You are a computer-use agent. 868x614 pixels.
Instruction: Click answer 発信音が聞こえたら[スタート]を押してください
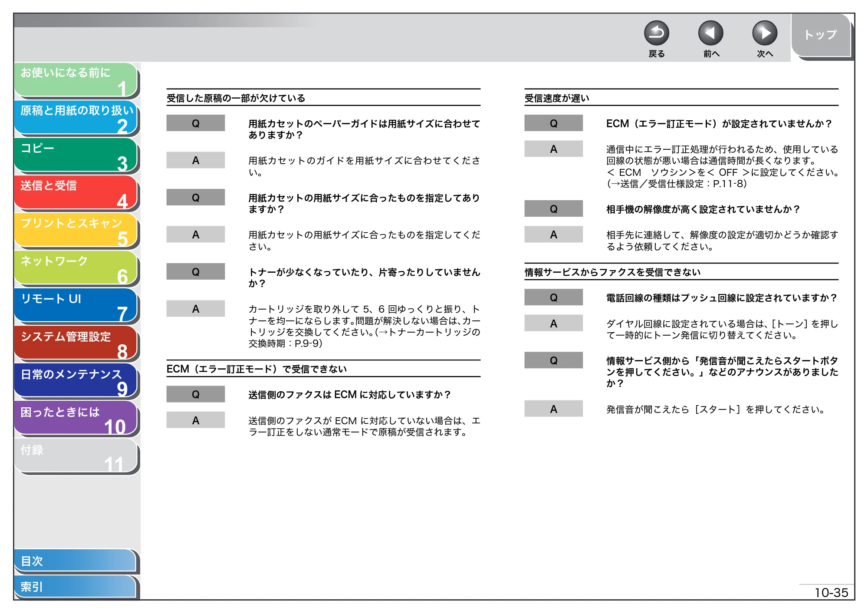tap(715, 409)
